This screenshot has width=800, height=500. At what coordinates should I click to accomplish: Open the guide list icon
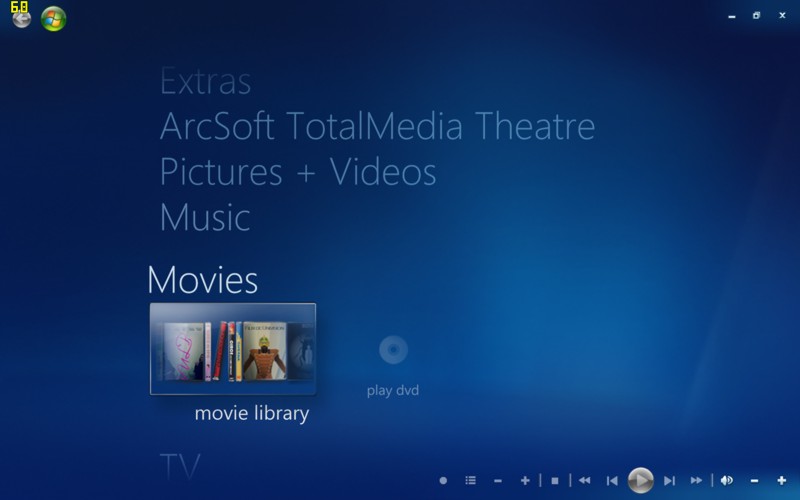(x=470, y=480)
